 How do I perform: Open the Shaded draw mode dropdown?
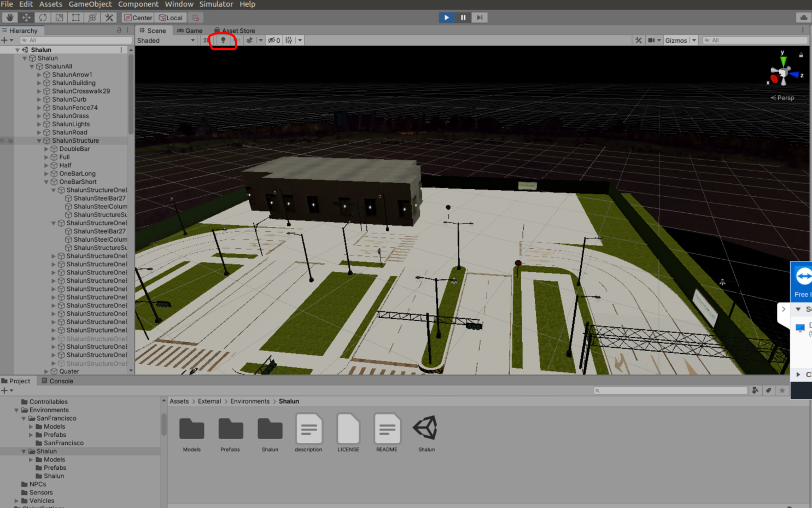[x=166, y=40]
